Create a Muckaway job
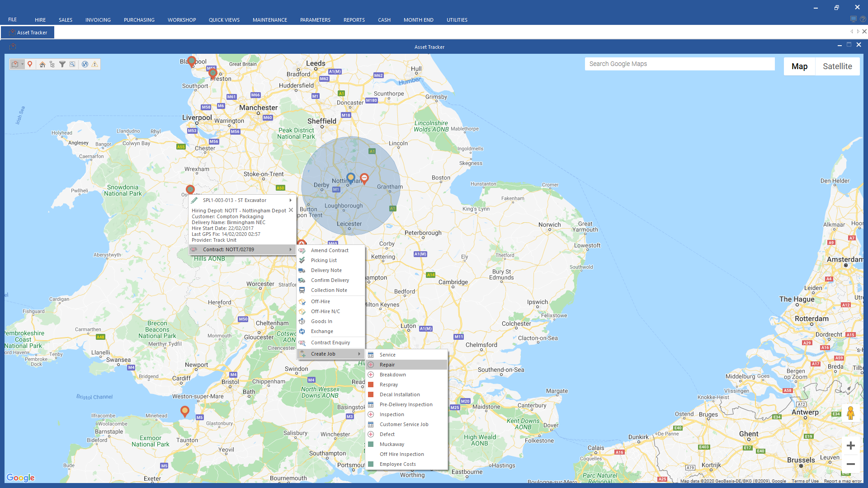This screenshot has height=488, width=868. 406,444
